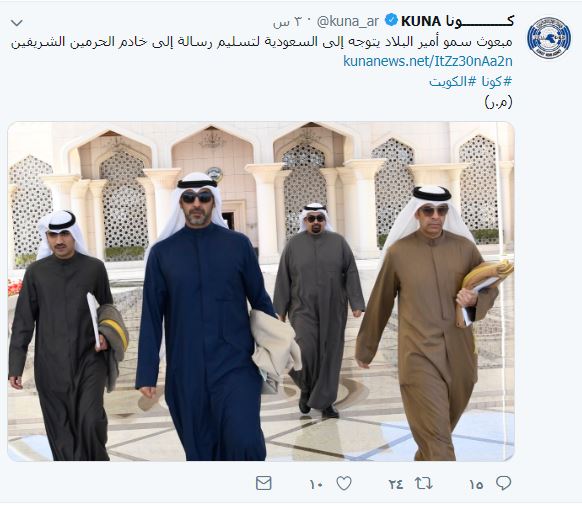582x506 pixels.
Task: View the like count ١٠
Action: [316, 484]
